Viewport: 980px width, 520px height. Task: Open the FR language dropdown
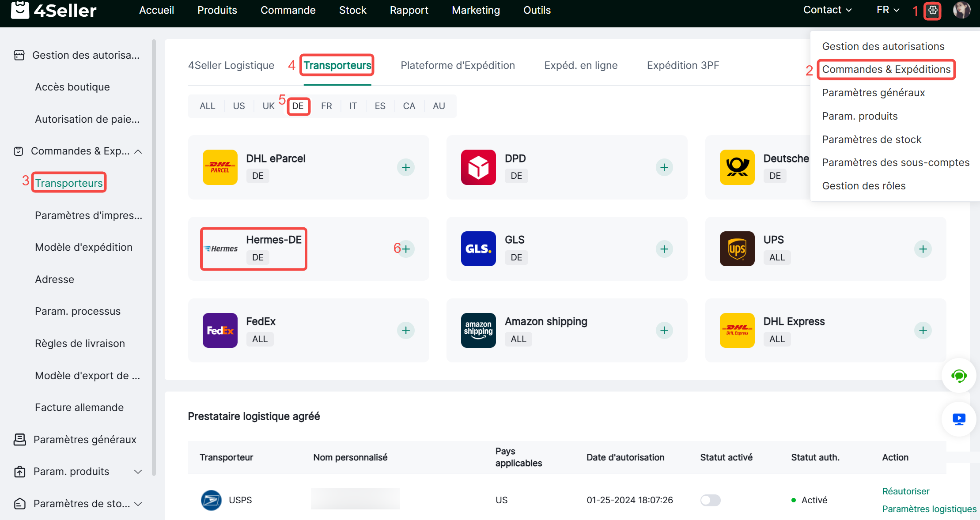click(887, 10)
